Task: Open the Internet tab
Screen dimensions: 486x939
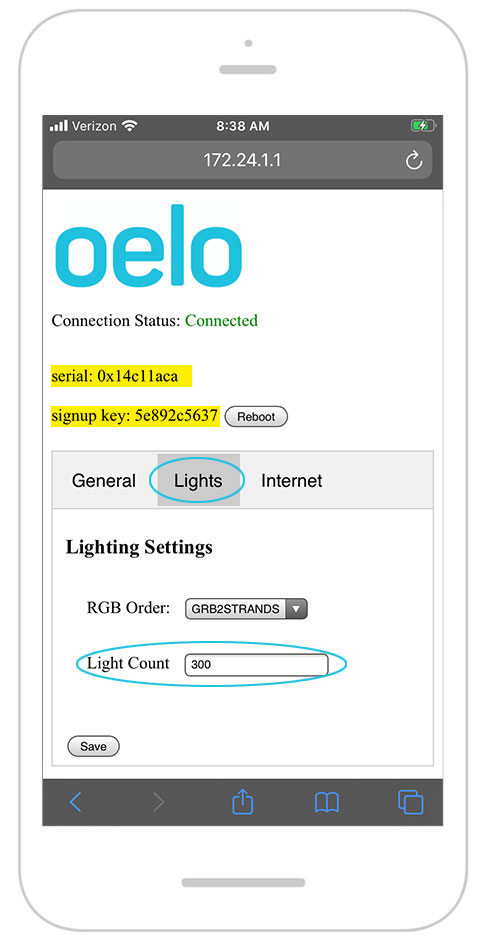Action: point(291,481)
